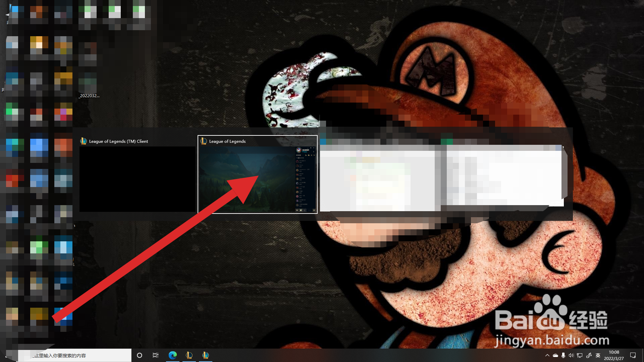Open the notification center icon
Viewport: 644px width, 362px height.
pyautogui.click(x=633, y=355)
